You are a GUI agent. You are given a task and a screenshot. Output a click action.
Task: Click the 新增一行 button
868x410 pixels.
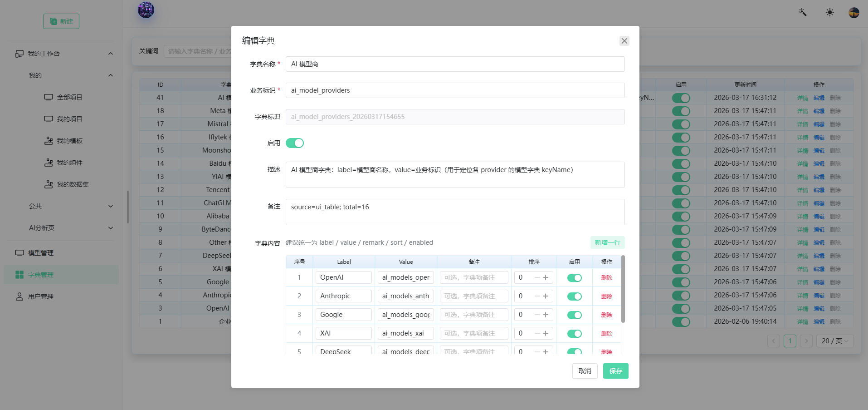(608, 242)
